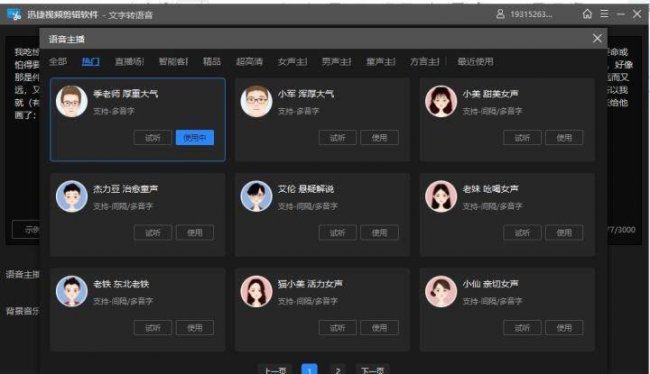This screenshot has height=374, width=650.
Task: Select the 热门 tab
Action: click(90, 62)
